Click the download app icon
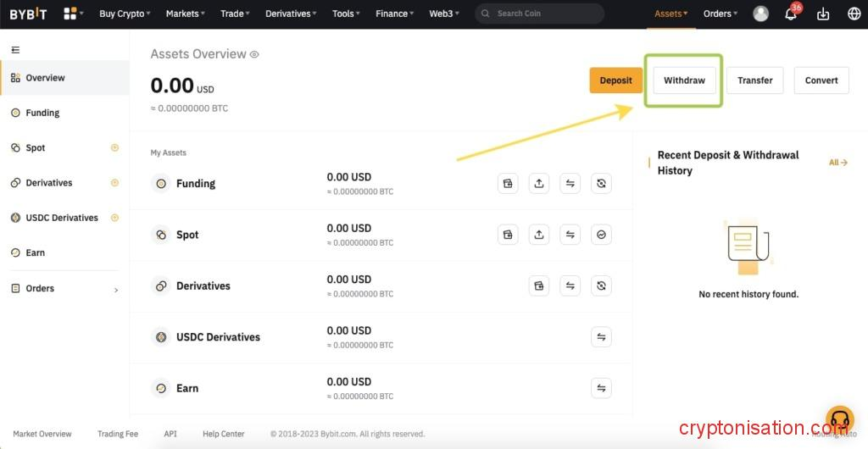Image resolution: width=868 pixels, height=449 pixels. pos(822,14)
